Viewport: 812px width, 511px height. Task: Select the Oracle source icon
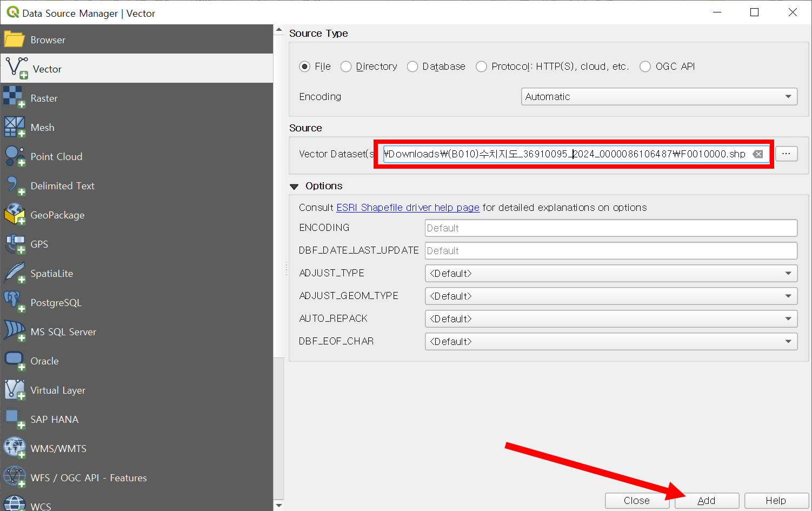pyautogui.click(x=14, y=361)
